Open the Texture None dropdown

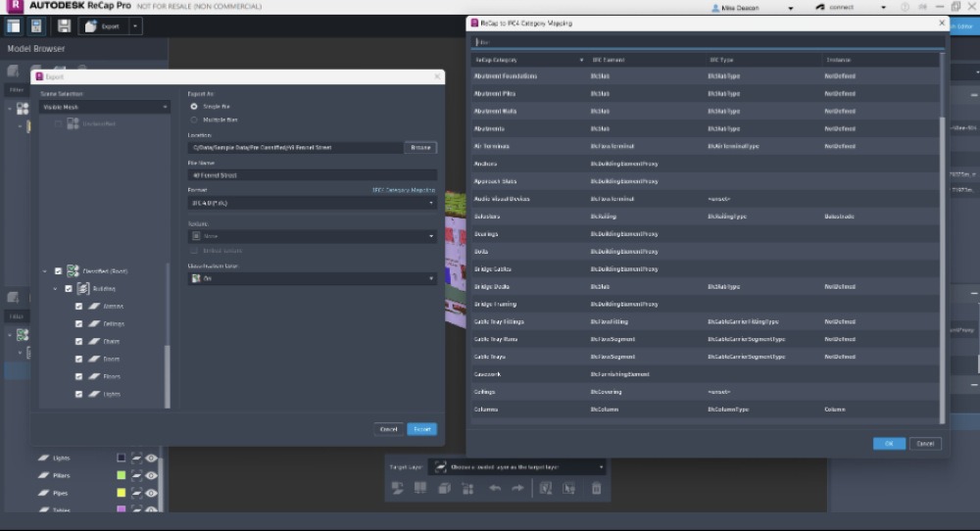click(x=313, y=236)
